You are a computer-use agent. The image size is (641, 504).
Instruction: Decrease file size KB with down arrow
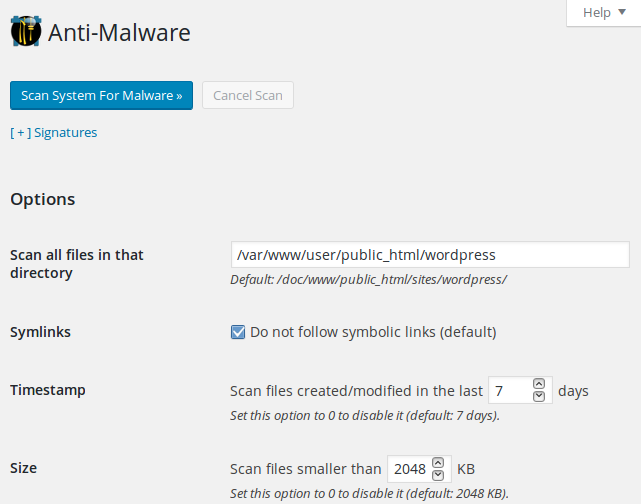[438, 475]
